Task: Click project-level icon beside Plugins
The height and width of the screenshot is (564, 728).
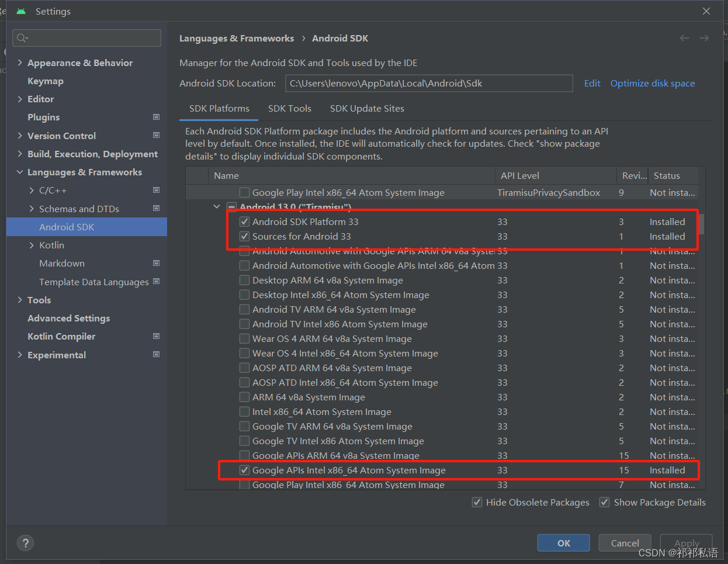Action: point(156,117)
